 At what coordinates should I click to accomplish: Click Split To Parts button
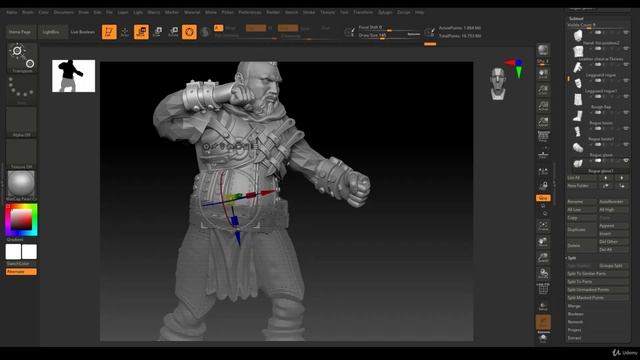point(598,282)
